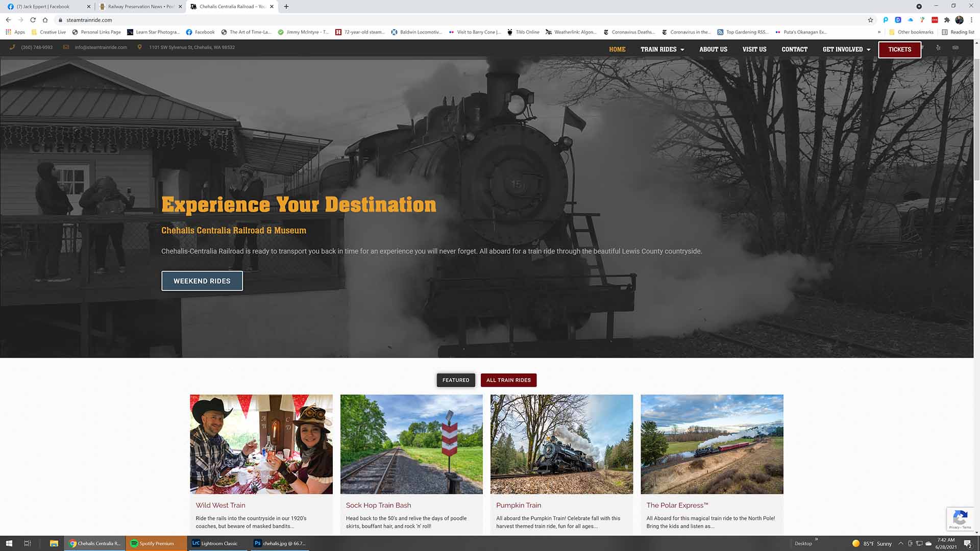Open the Weatherlink bookmark
The width and height of the screenshot is (980, 551).
coord(571,32)
